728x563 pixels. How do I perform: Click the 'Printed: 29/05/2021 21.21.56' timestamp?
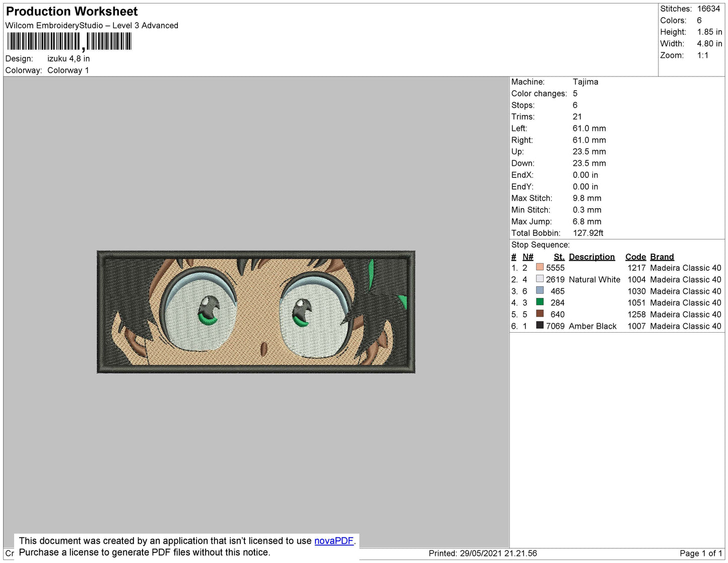pos(483,553)
